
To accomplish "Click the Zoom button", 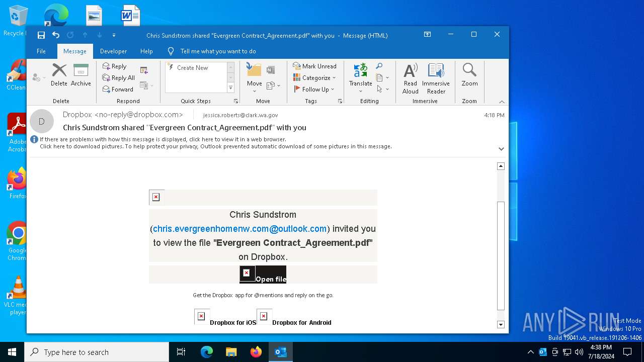I will coord(469,75).
